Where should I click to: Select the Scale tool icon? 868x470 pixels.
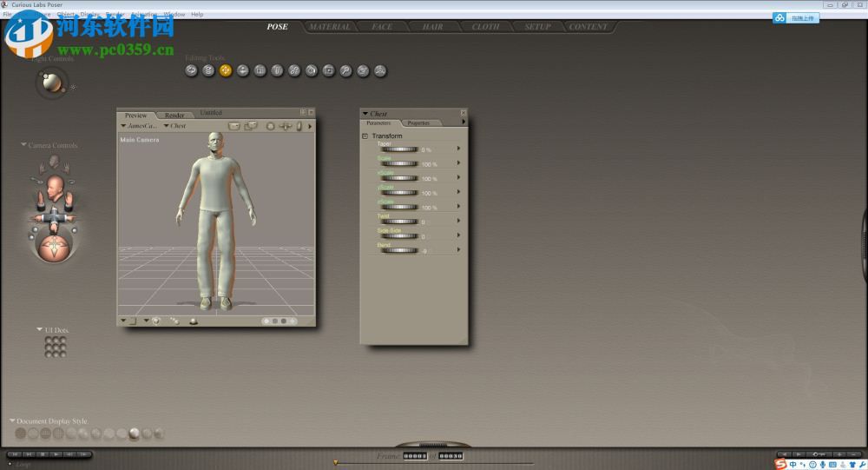point(260,70)
